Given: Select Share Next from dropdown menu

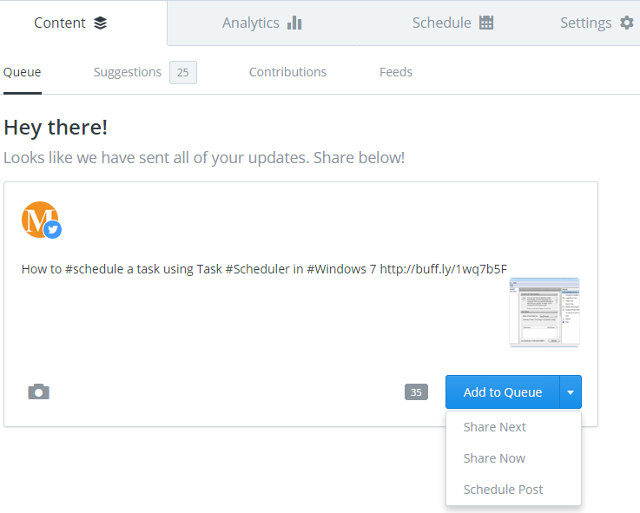Looking at the screenshot, I should click(x=494, y=427).
